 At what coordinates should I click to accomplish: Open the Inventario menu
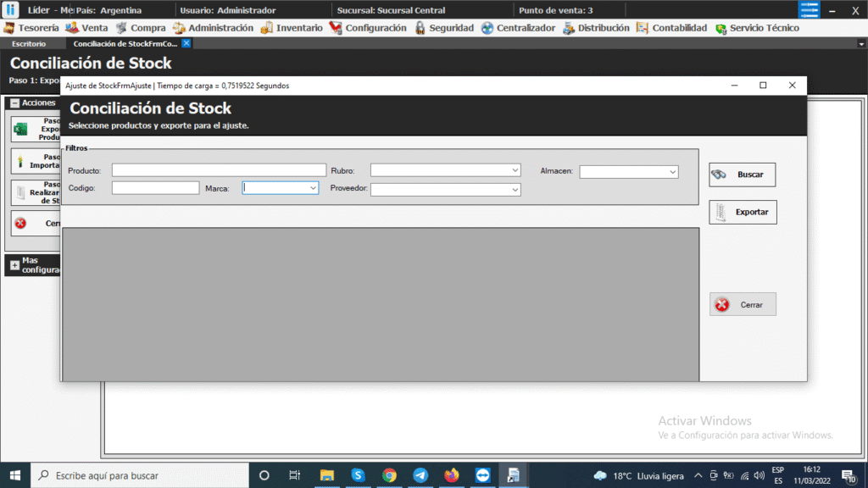coord(292,28)
